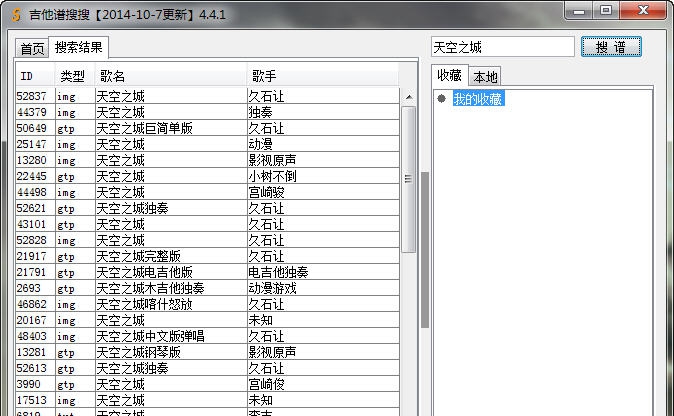
Task: Click song name 天空之城木吉他独奏
Action: (150, 288)
